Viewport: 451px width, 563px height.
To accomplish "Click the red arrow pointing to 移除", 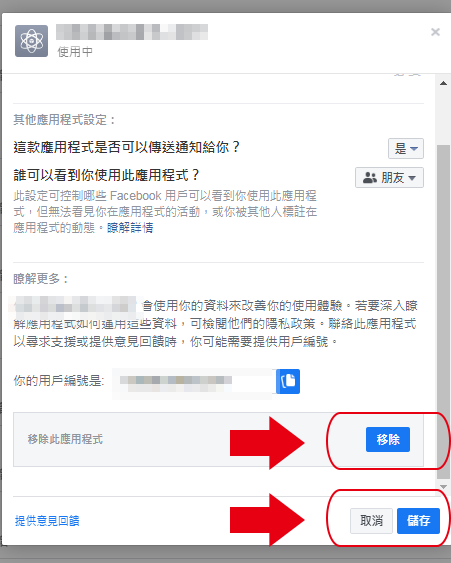I will pos(267,443).
